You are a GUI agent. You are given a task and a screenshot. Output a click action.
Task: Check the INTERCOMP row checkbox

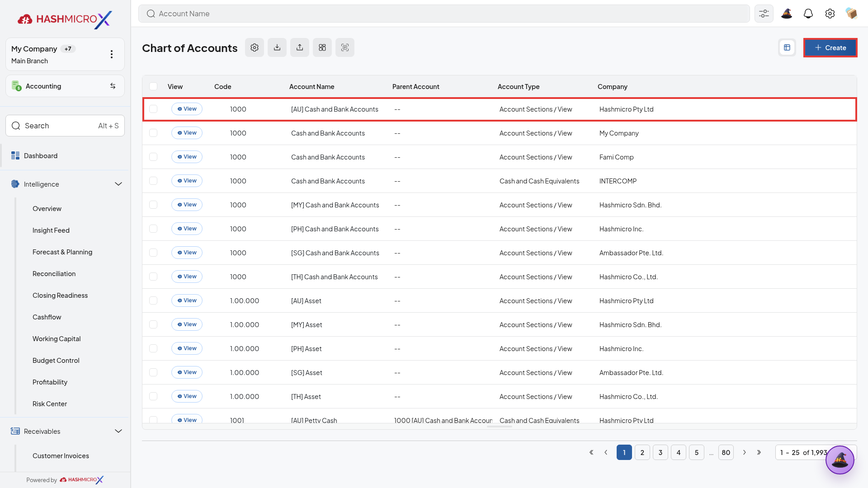[153, 181]
